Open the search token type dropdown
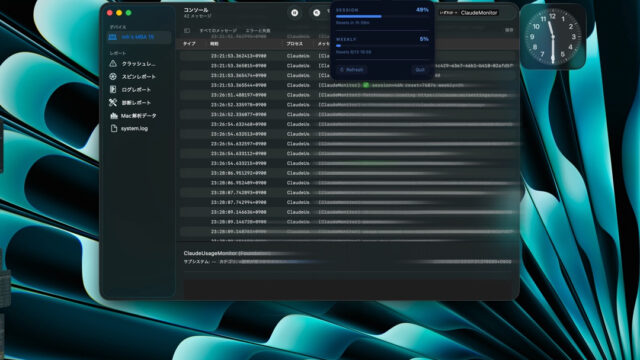This screenshot has height=360, width=640. (x=448, y=13)
